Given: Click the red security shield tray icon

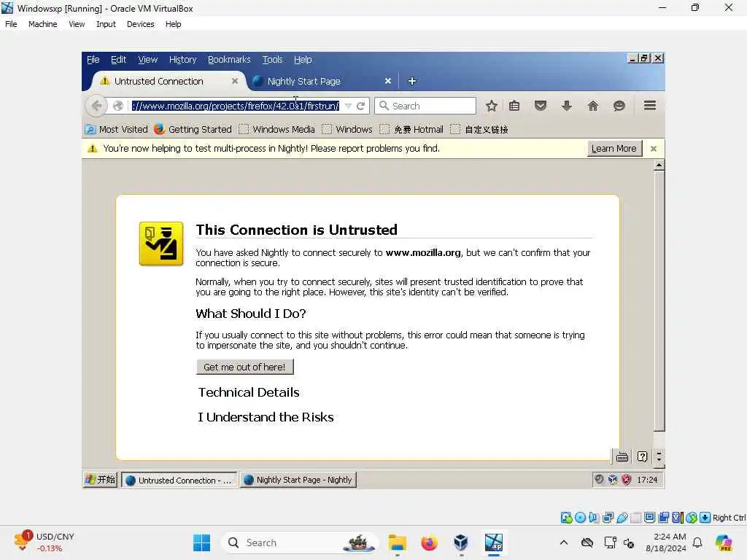Looking at the screenshot, I should [x=626, y=480].
